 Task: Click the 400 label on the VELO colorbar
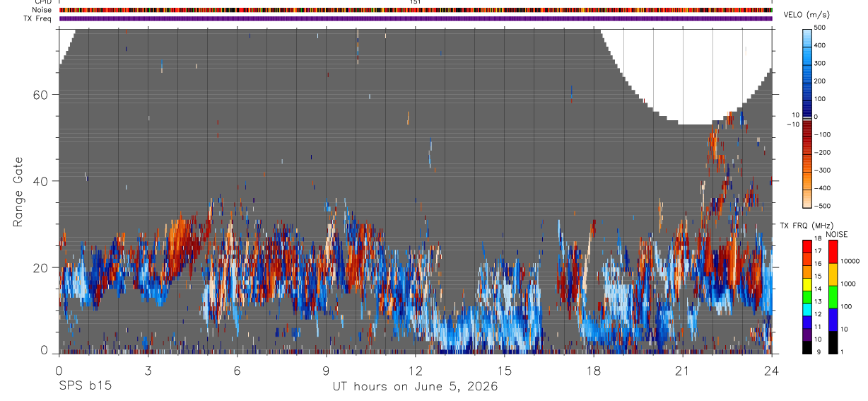(820, 45)
